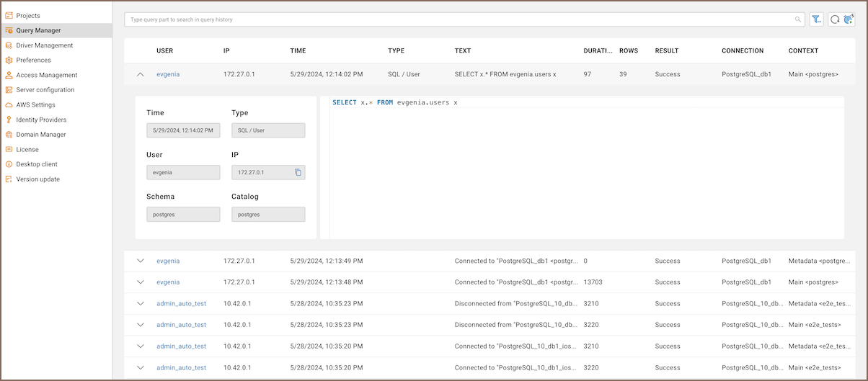Click the magnifier icon in search box
This screenshot has height=381, width=868.
[x=798, y=19]
